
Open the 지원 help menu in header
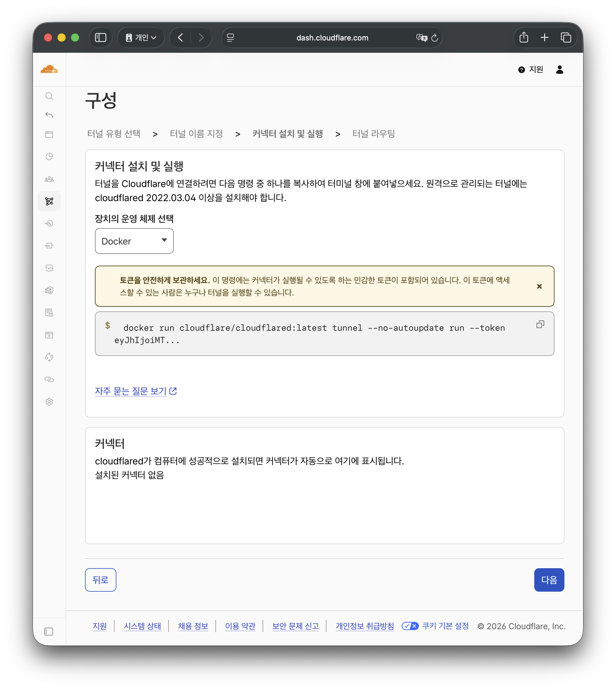[530, 69]
